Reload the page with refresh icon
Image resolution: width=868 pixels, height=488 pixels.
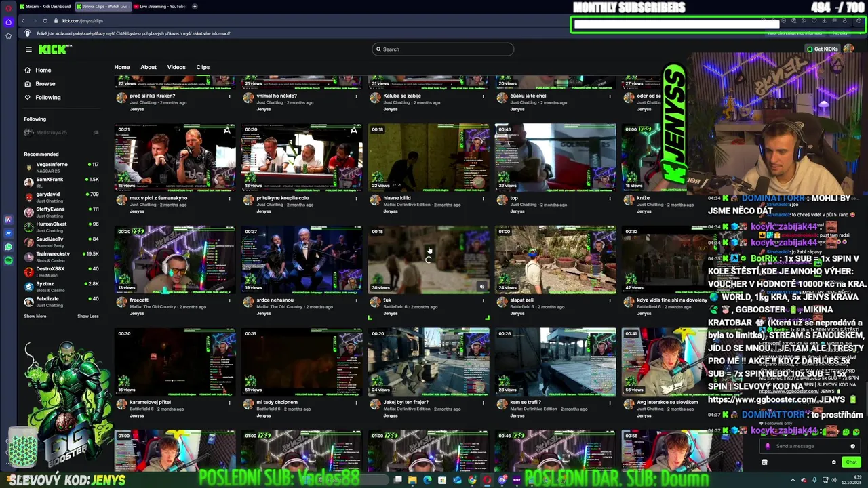[45, 21]
